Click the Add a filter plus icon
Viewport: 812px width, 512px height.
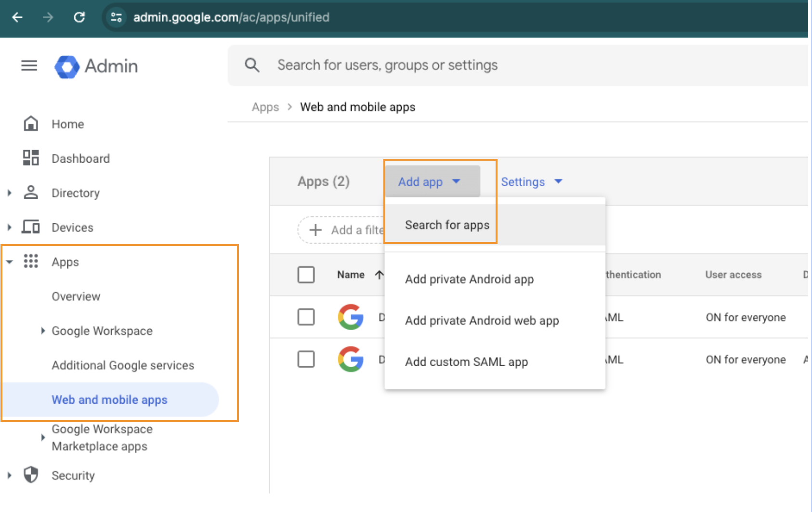[x=315, y=230]
